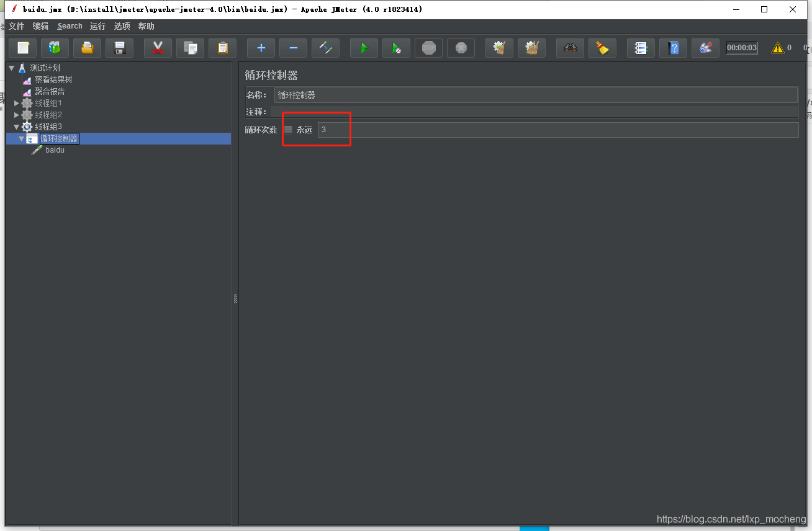The image size is (812, 531).
Task: Start the test with green play icon
Action: (x=364, y=48)
